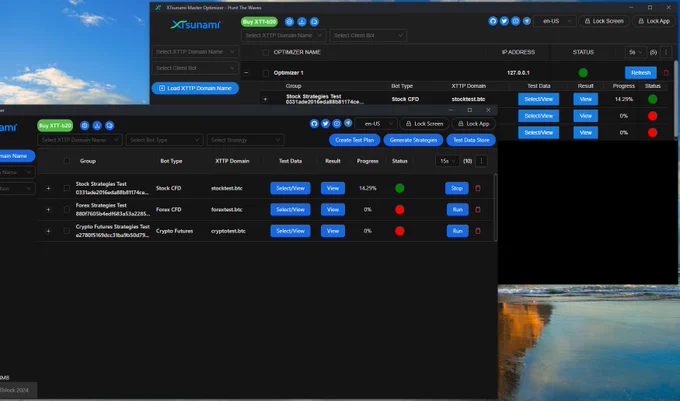Open Select Strategy dropdown
Screen dimensions: 680x401
click(245, 140)
